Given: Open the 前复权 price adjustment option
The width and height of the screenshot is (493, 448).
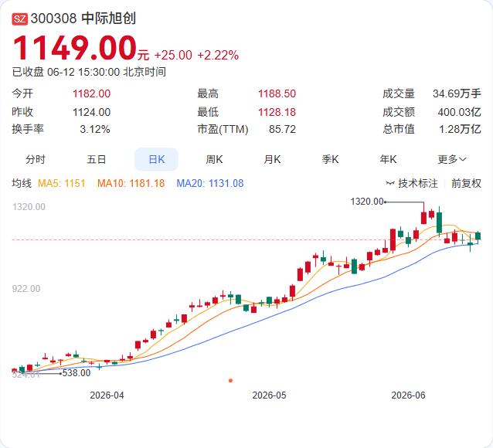Looking at the screenshot, I should click(x=466, y=183).
